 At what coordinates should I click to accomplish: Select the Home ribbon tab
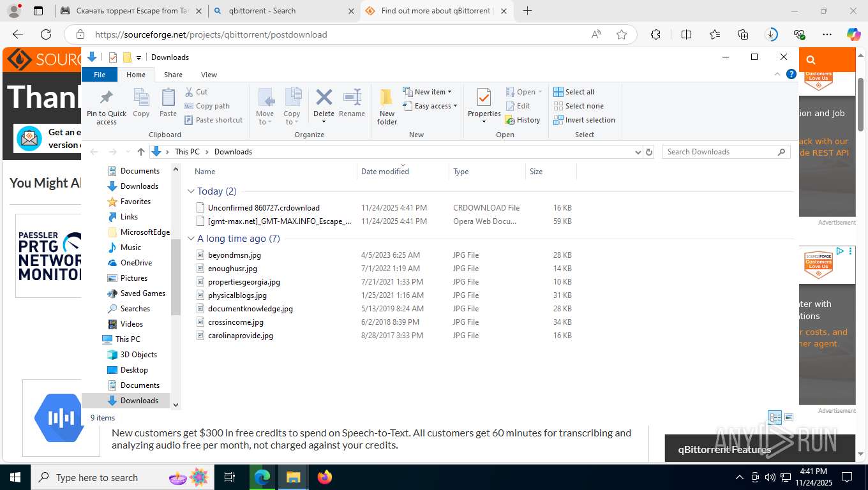(136, 75)
